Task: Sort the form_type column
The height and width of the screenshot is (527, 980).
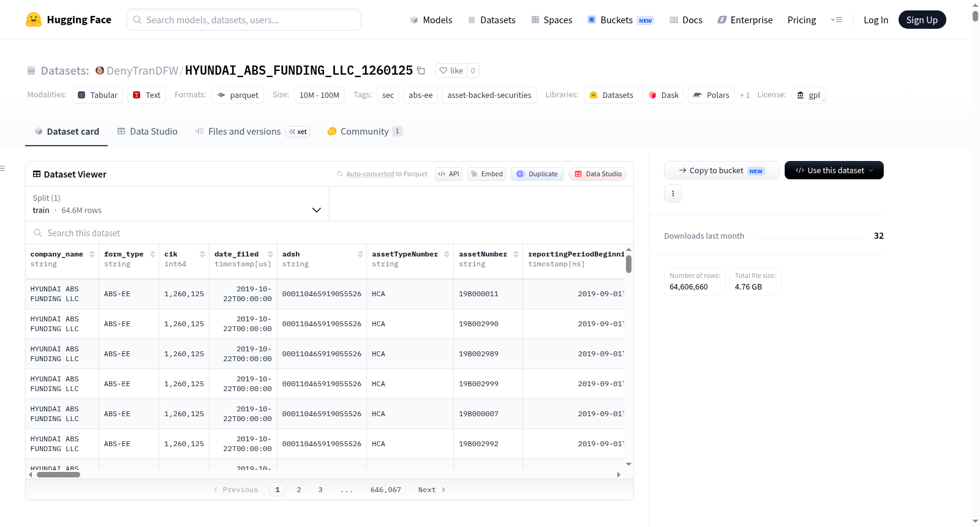Action: 153,254
